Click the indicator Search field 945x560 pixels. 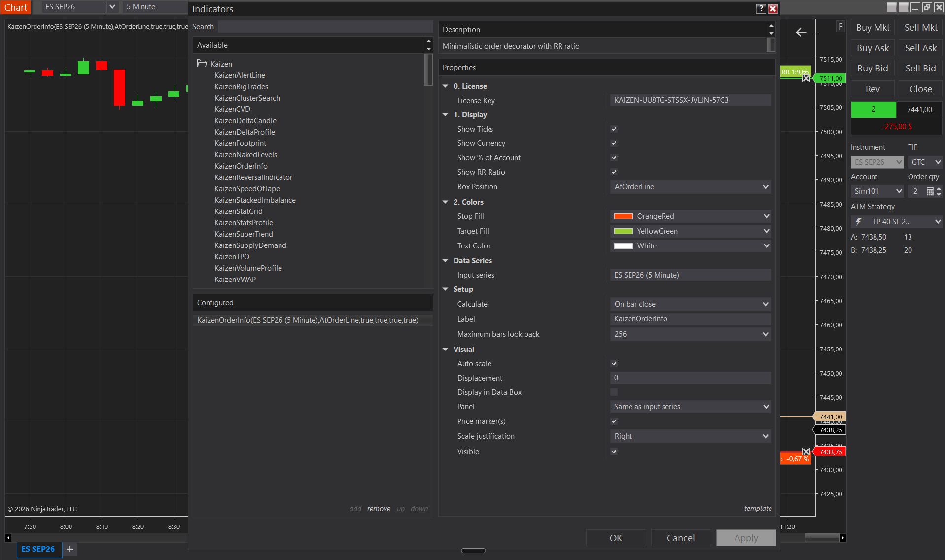point(325,27)
